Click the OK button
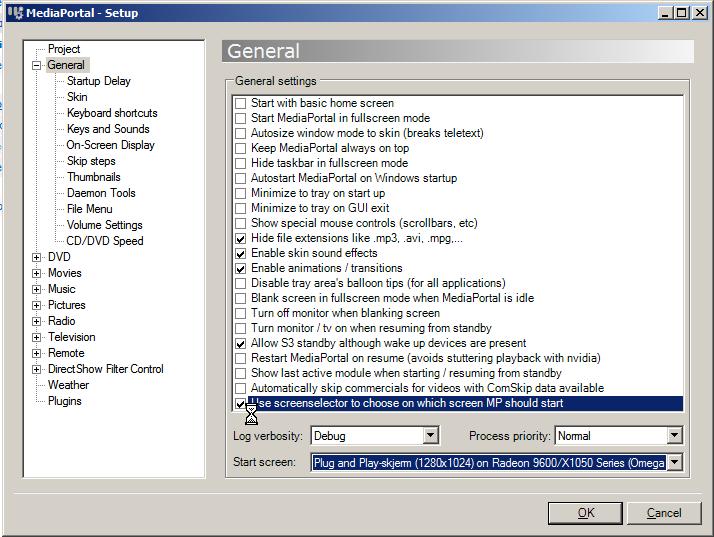 [585, 513]
